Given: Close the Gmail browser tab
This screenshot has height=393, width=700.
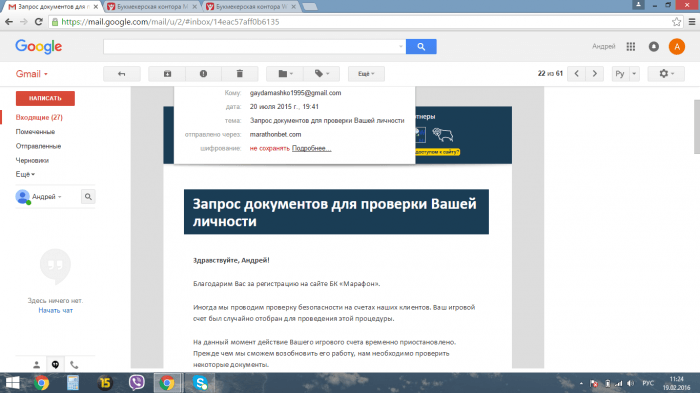Looking at the screenshot, I should pyautogui.click(x=96, y=7).
